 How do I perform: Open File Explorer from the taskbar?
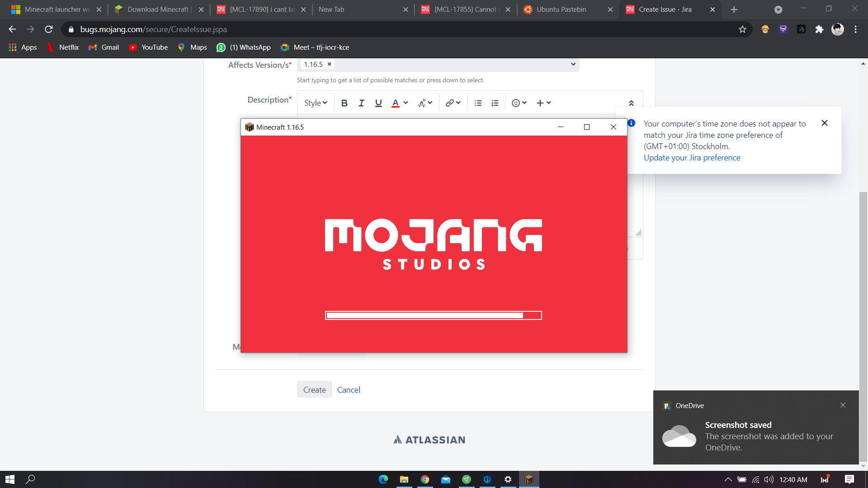click(x=404, y=479)
